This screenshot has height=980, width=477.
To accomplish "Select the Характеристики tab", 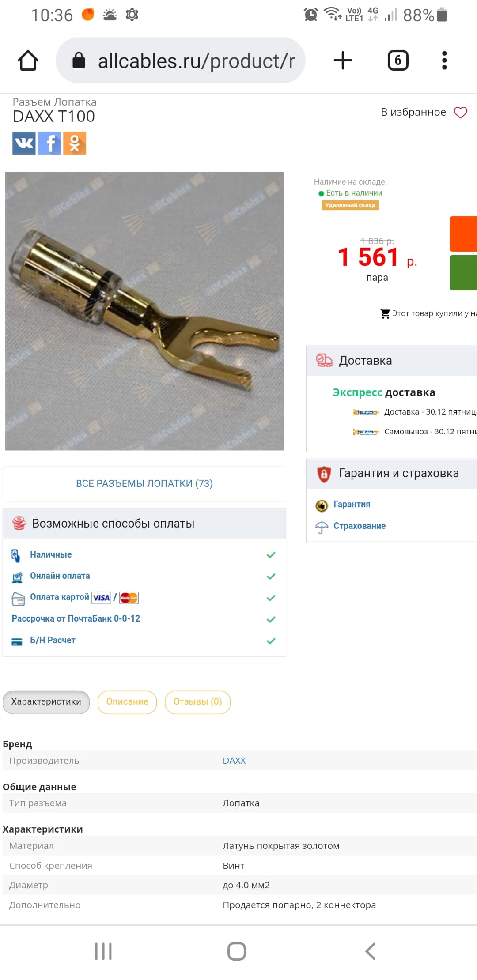I will point(46,702).
